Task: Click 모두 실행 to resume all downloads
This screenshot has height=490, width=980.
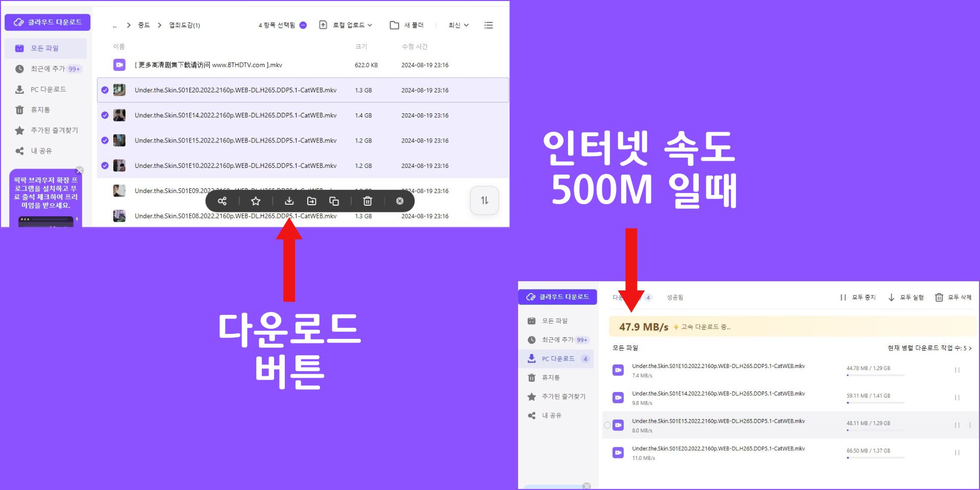Action: (906, 297)
